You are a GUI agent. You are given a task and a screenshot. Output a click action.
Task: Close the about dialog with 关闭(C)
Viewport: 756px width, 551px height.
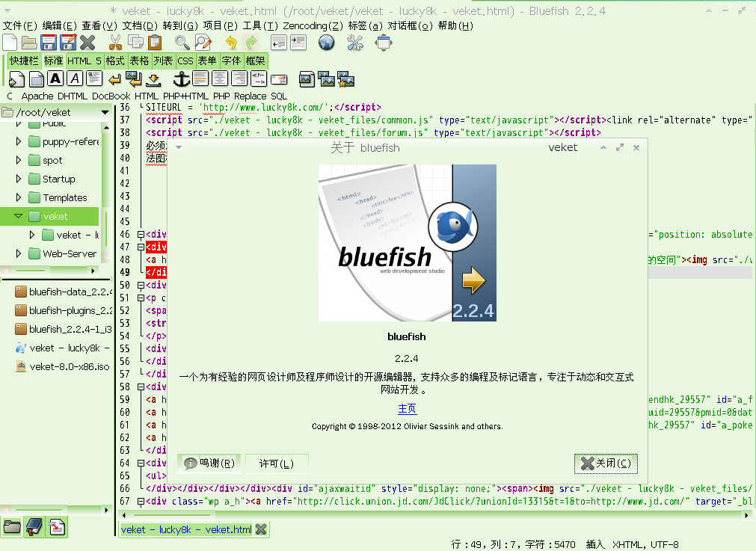coord(606,464)
